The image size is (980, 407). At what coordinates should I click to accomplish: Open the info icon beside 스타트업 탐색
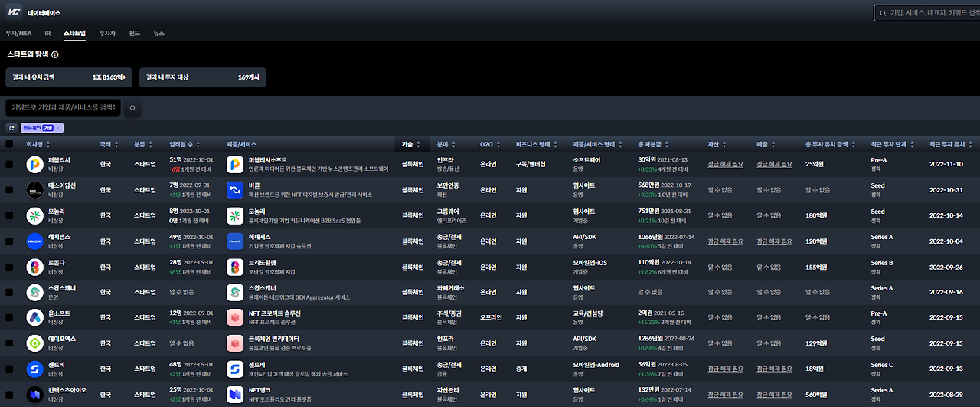tap(55, 55)
